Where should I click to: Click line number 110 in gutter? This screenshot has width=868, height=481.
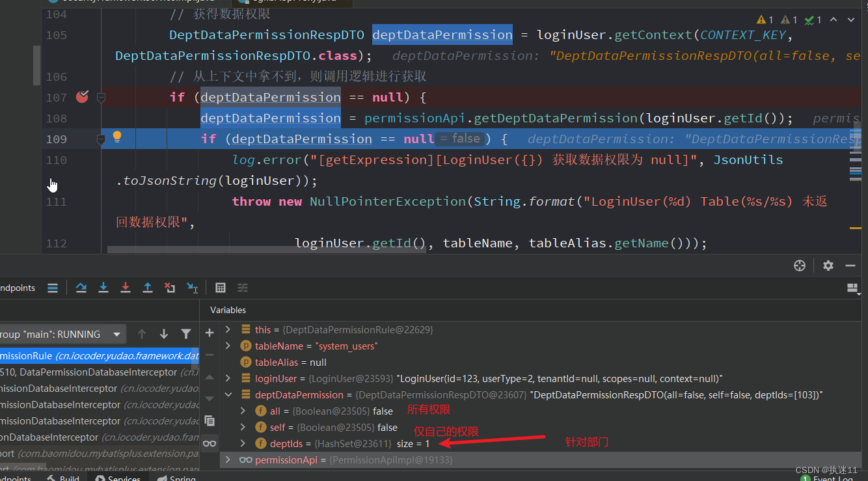57,160
